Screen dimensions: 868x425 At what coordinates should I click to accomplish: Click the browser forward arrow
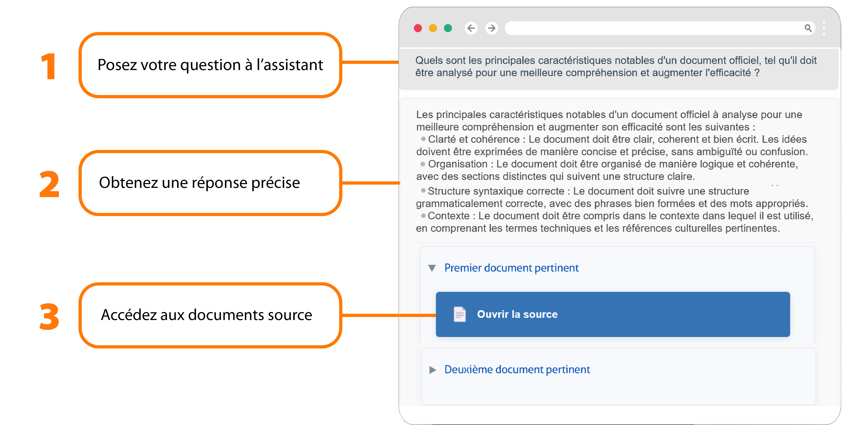tap(492, 28)
